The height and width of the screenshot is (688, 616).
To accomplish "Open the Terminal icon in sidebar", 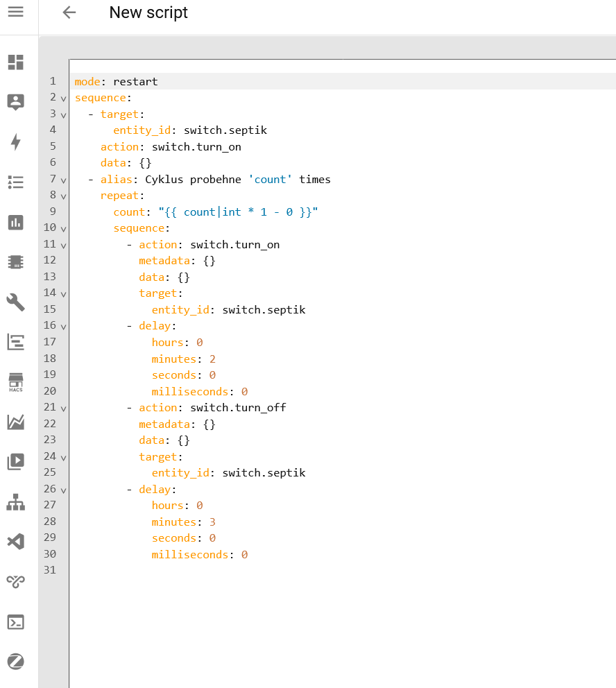I will pos(15,621).
